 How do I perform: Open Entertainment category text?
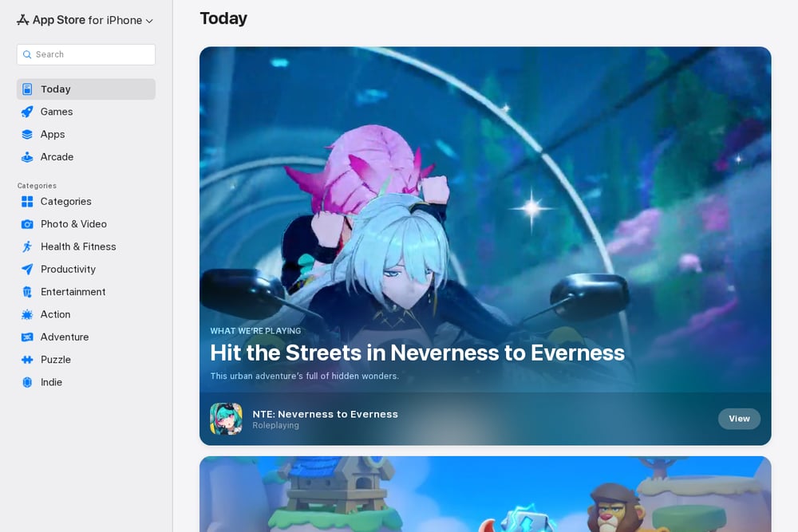(73, 291)
